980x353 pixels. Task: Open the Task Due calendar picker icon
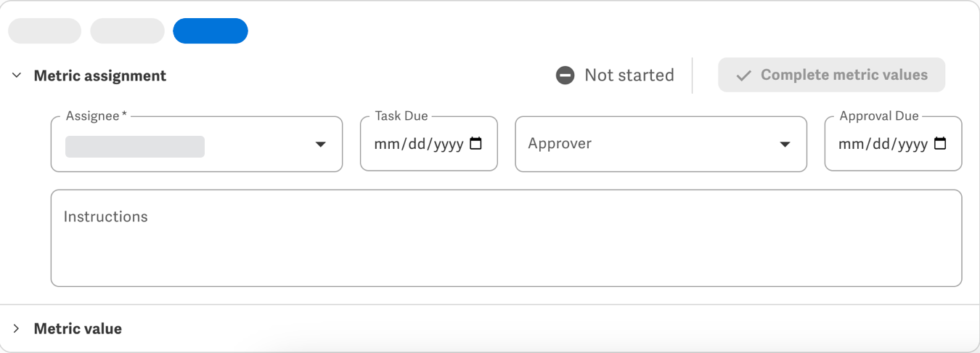(476, 144)
